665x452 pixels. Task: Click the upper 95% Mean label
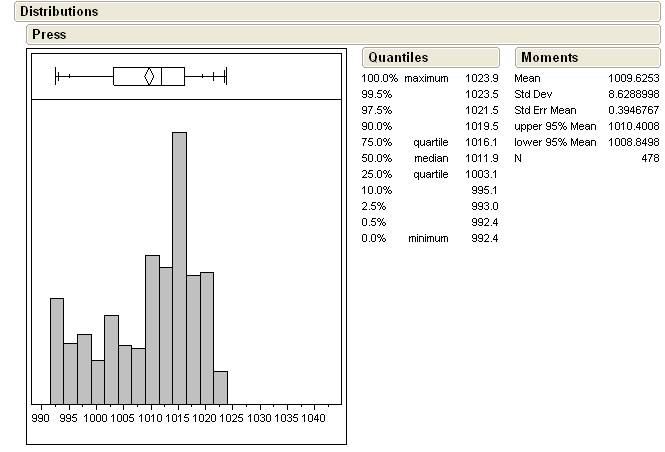click(x=555, y=126)
